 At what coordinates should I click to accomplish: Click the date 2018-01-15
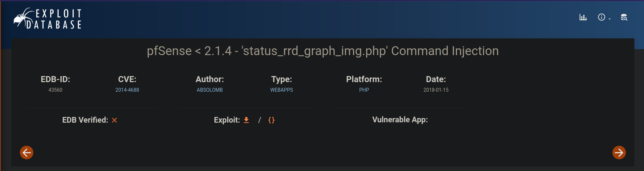point(436,90)
